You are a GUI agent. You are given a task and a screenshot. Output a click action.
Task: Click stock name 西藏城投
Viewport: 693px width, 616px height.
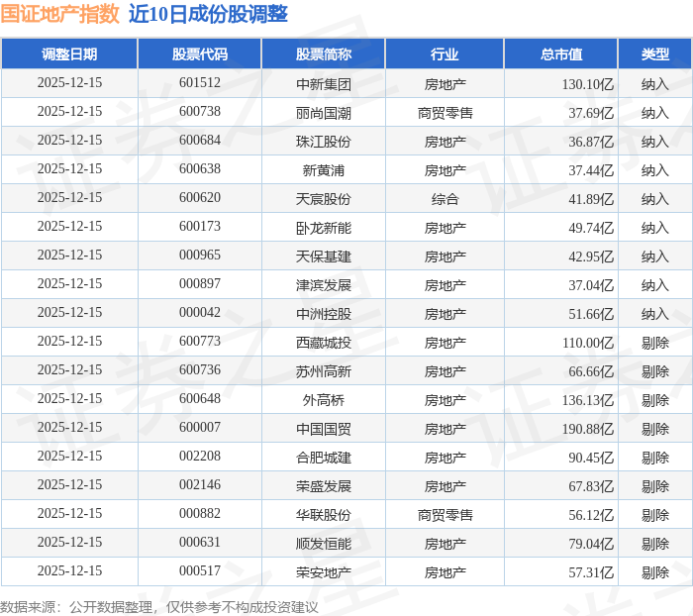324,343
